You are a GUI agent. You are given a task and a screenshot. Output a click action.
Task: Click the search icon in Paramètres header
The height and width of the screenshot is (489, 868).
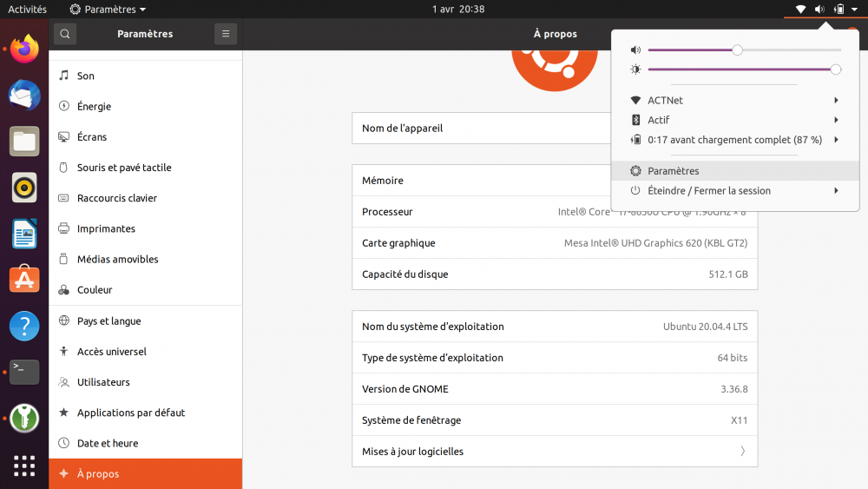click(x=65, y=34)
